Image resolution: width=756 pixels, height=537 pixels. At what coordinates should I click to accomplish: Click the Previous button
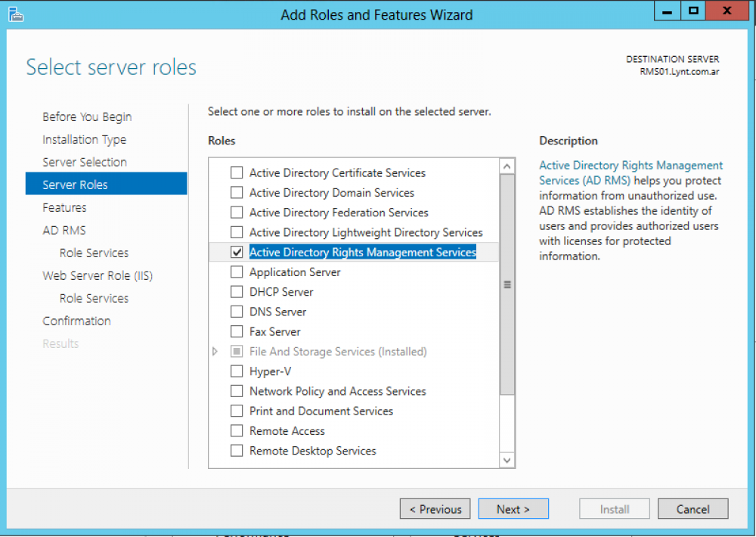click(435, 509)
